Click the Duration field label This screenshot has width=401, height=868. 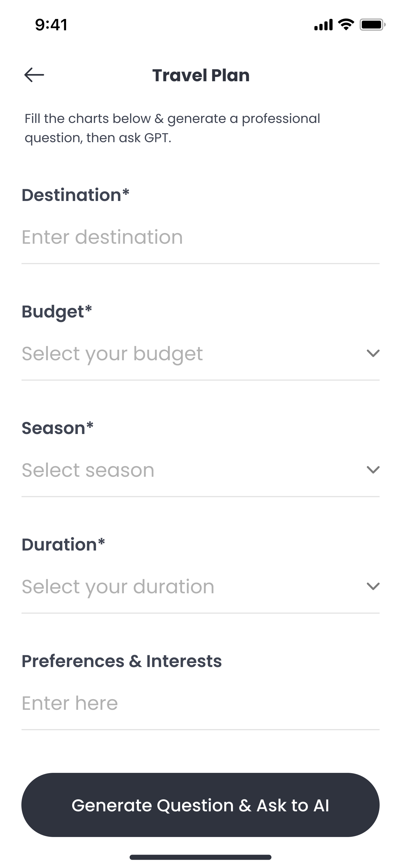(63, 545)
